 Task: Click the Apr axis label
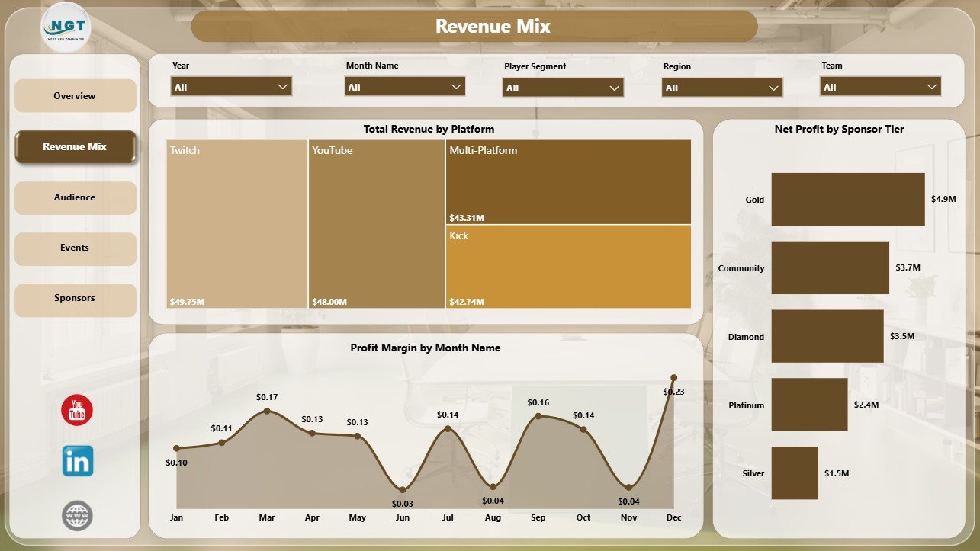(x=312, y=517)
